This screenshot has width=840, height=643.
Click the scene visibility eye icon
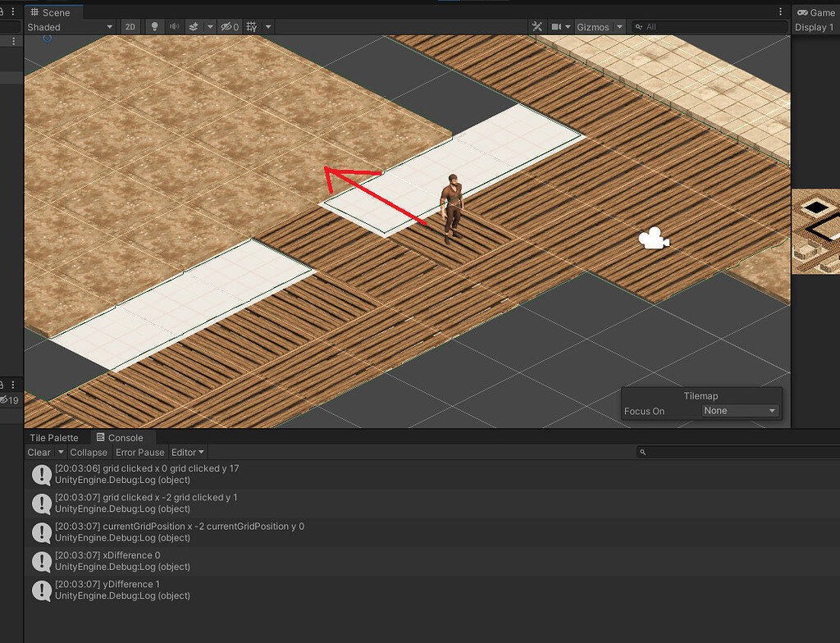point(227,26)
